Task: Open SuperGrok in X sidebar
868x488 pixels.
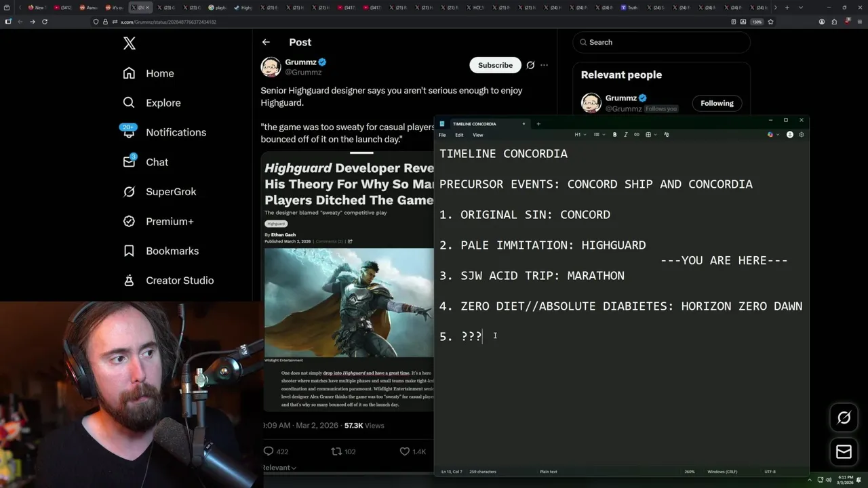Action: [159, 192]
